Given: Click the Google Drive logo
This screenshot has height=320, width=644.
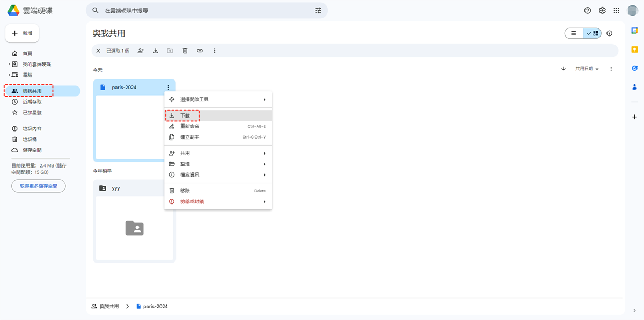Looking at the screenshot, I should 13,10.
